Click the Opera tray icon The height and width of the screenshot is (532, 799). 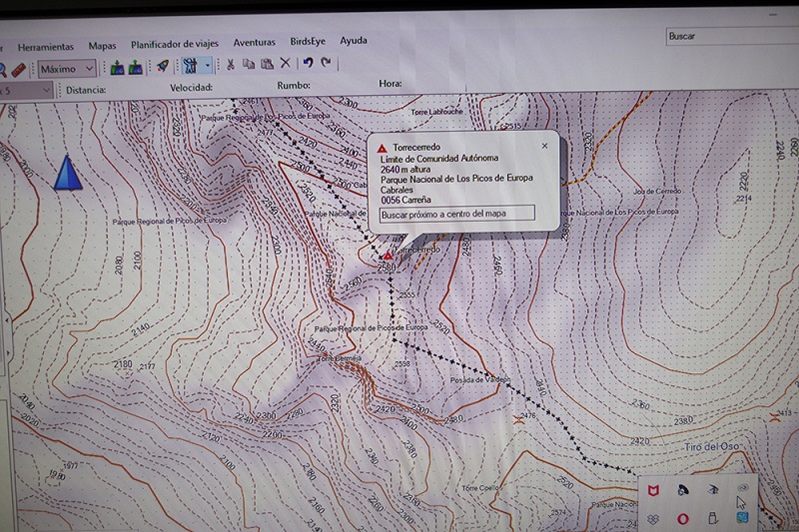(683, 519)
